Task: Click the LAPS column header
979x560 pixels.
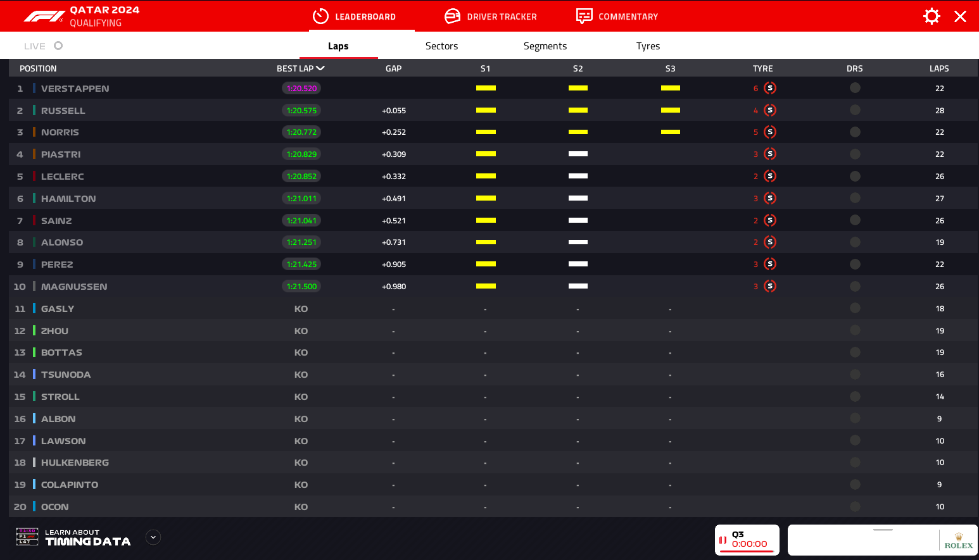Action: [939, 68]
